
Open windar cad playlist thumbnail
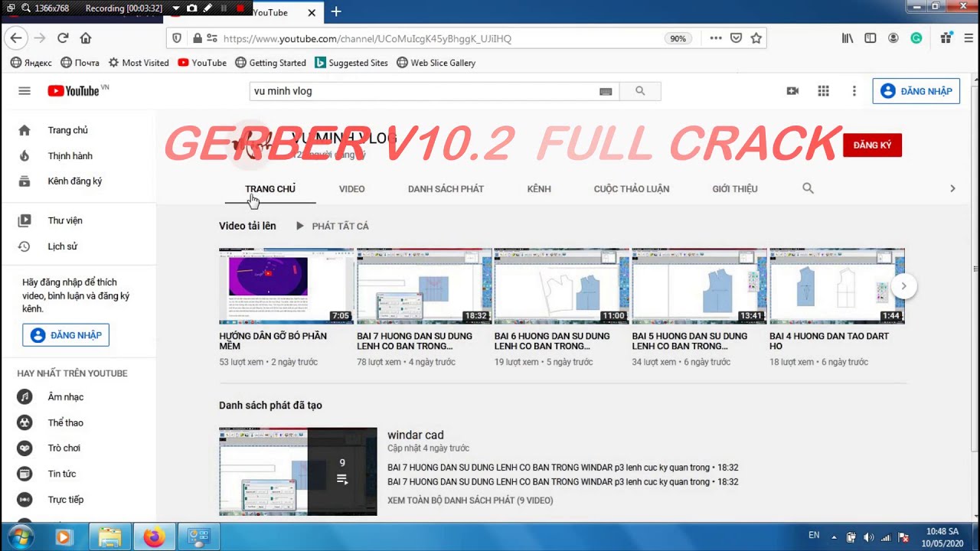click(298, 471)
